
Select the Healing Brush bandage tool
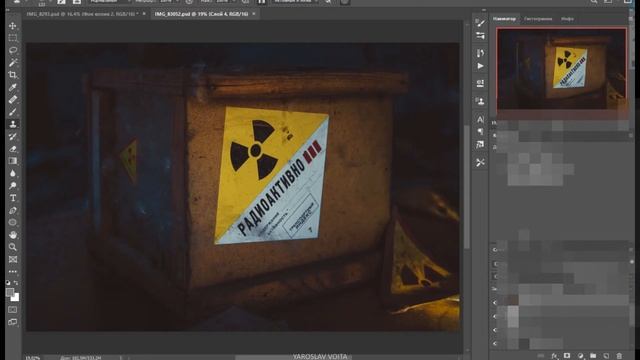13,99
